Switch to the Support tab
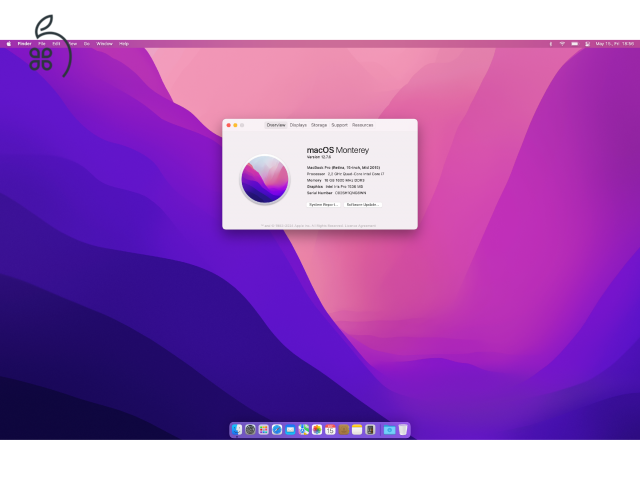The width and height of the screenshot is (640, 480). click(339, 125)
